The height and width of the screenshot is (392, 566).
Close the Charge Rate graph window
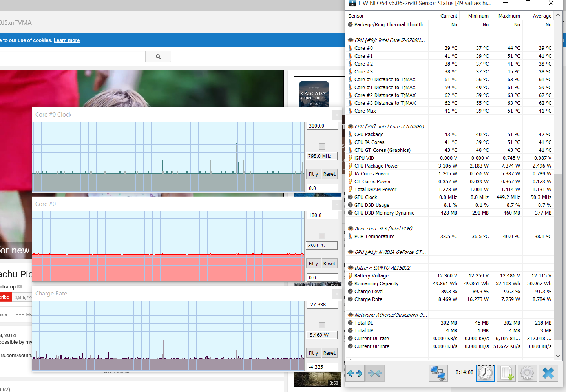[x=337, y=294]
